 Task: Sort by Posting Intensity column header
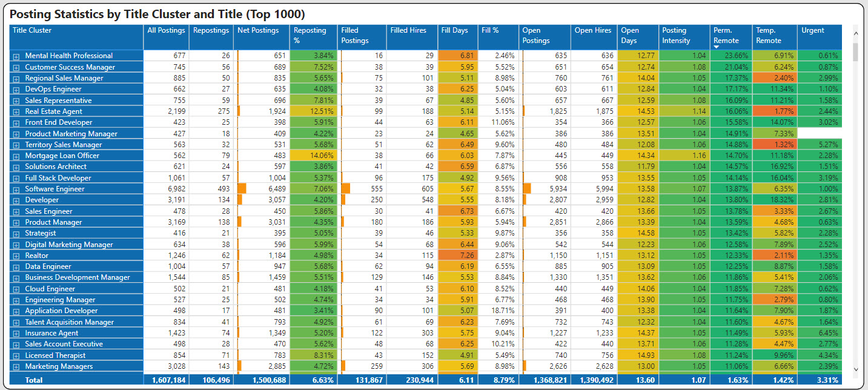pyautogui.click(x=684, y=37)
